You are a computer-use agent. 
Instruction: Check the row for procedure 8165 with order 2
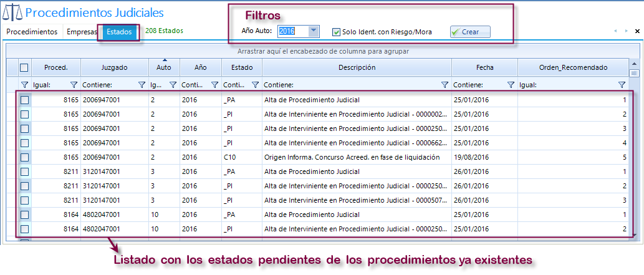(25, 114)
